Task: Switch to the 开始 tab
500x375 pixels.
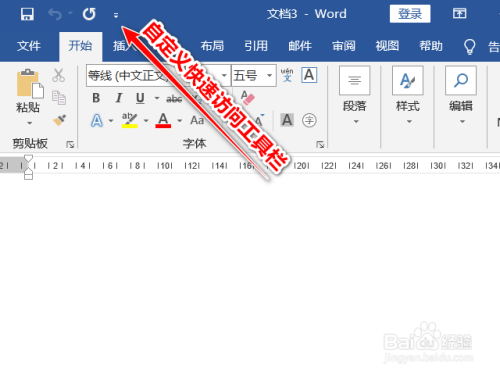Action: coord(80,46)
